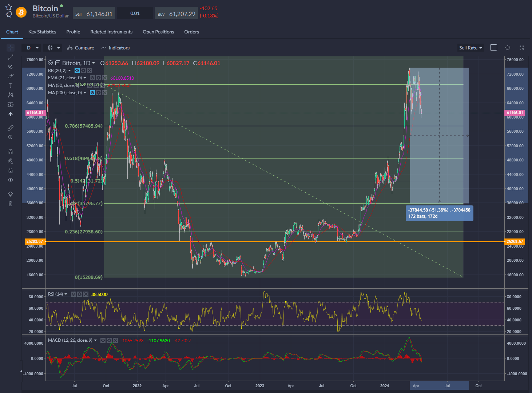
Task: Select the up arrow marker tool
Action: 11,114
